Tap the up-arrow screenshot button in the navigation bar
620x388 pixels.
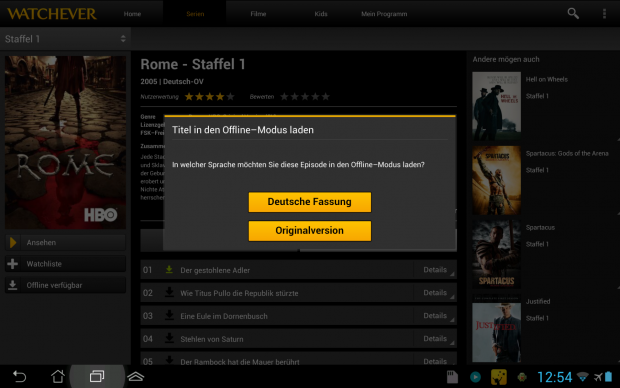click(136, 376)
